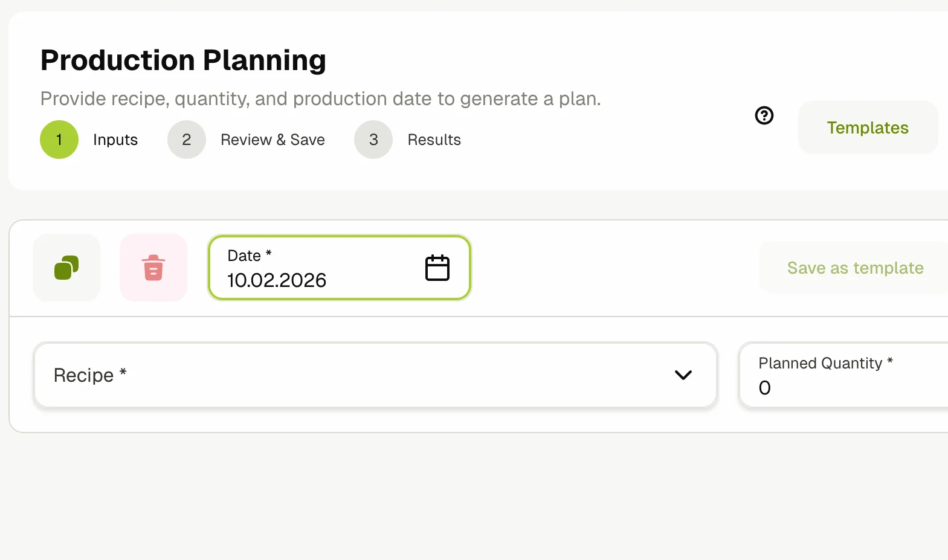Expand the Recipe dropdown chevron arrow
The image size is (948, 560).
coord(683,375)
